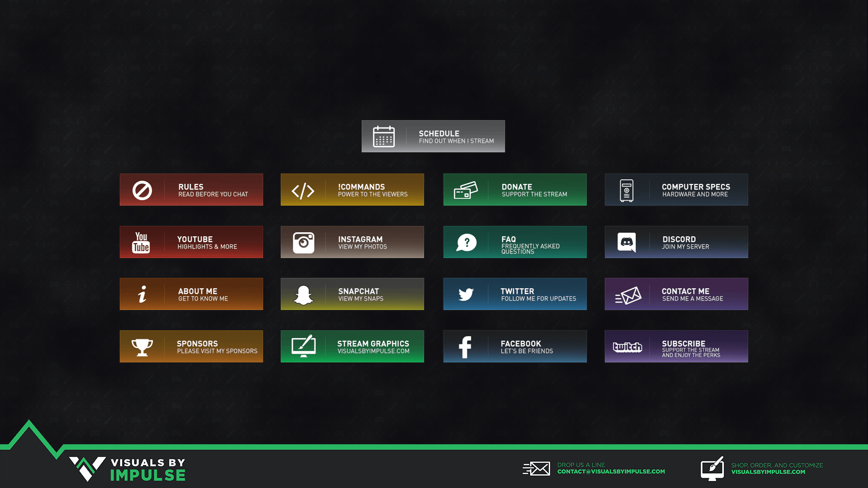Open the About Me info panel
Viewport: 868px width, 488px height.
tap(191, 294)
